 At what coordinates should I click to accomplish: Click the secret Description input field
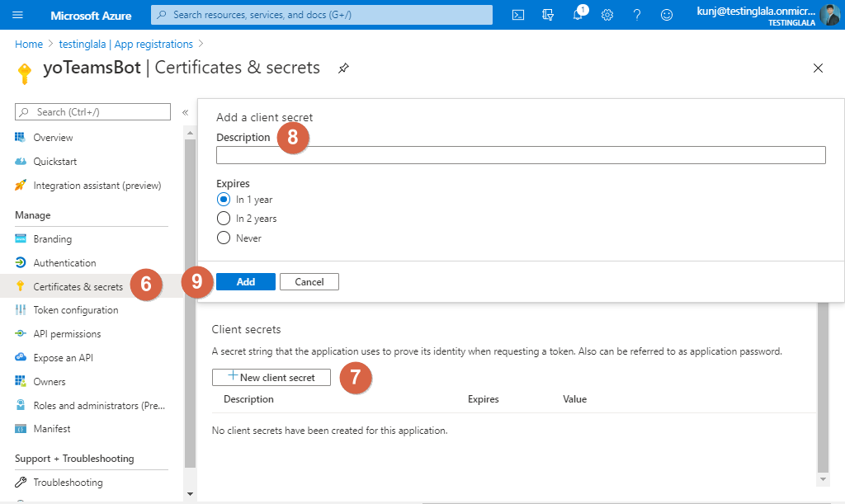520,154
